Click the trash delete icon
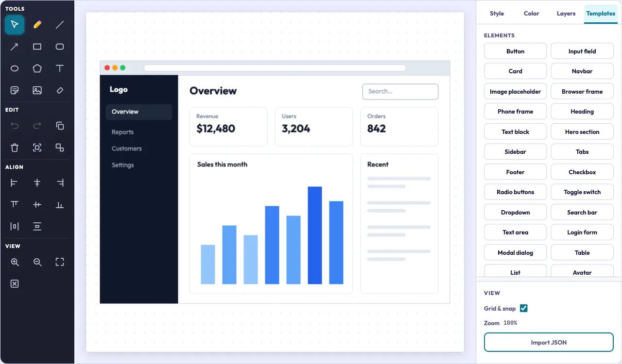Image resolution: width=622 pixels, height=364 pixels. [15, 148]
